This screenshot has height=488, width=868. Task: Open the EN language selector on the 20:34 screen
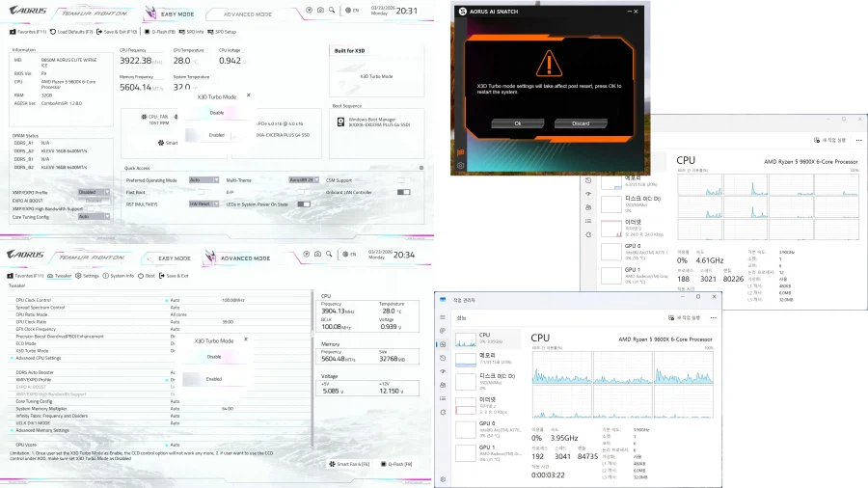click(349, 254)
